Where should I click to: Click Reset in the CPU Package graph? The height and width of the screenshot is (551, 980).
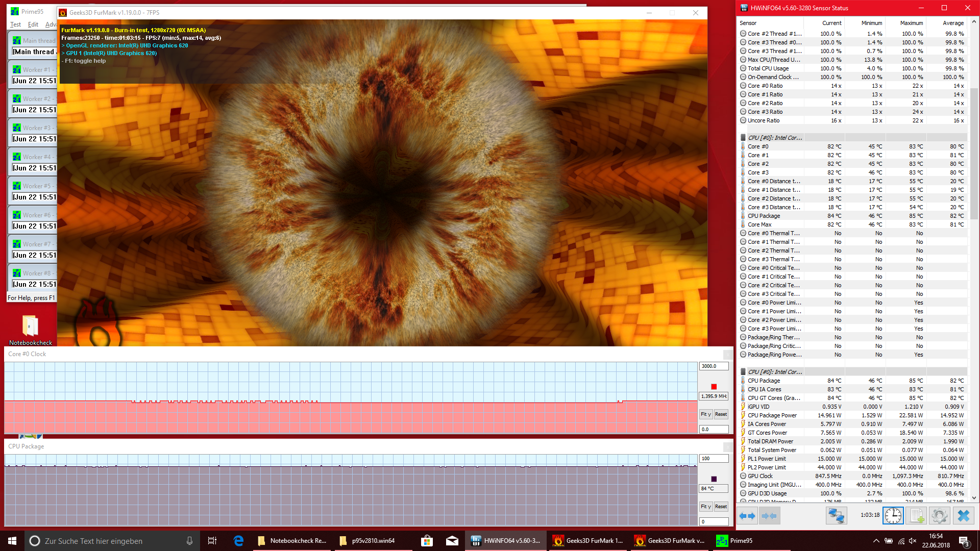(721, 507)
